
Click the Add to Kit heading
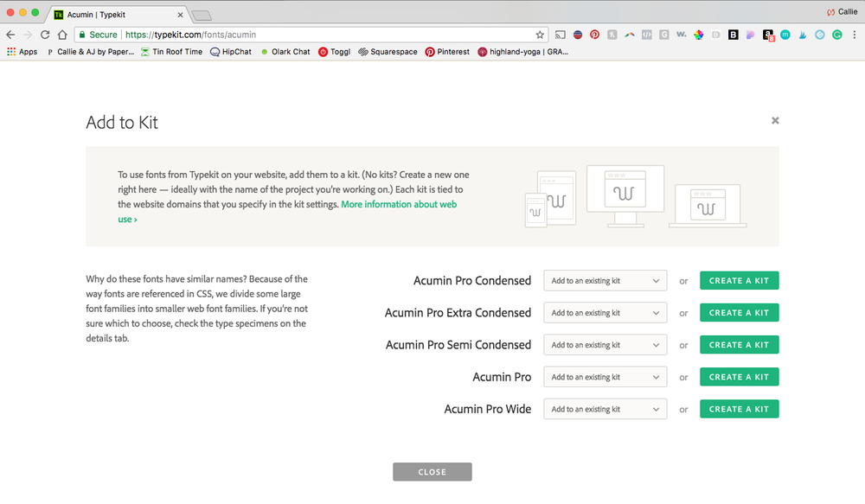122,123
